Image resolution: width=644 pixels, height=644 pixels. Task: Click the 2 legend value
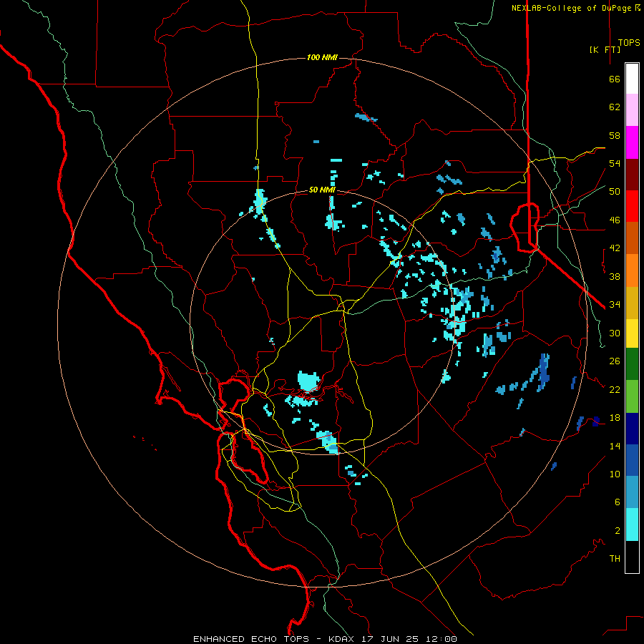coord(618,531)
